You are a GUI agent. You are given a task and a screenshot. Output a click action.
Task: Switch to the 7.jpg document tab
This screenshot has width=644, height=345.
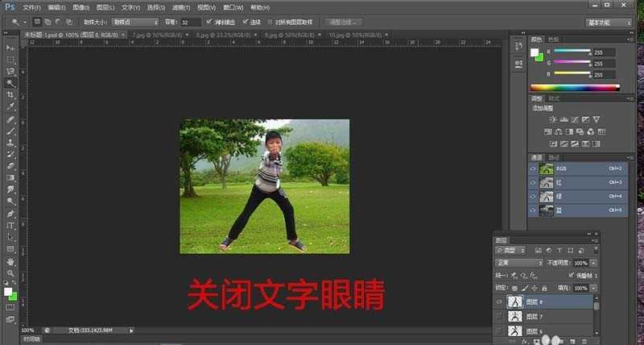click(147, 36)
